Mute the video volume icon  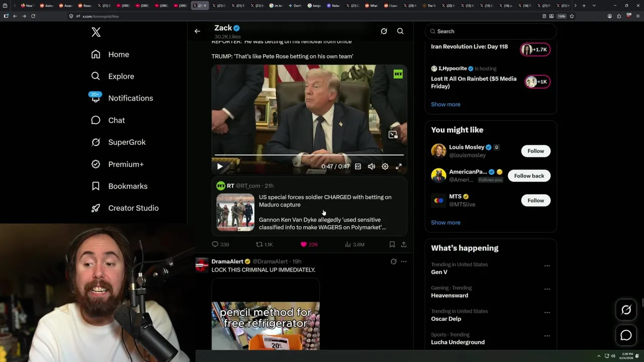click(371, 166)
